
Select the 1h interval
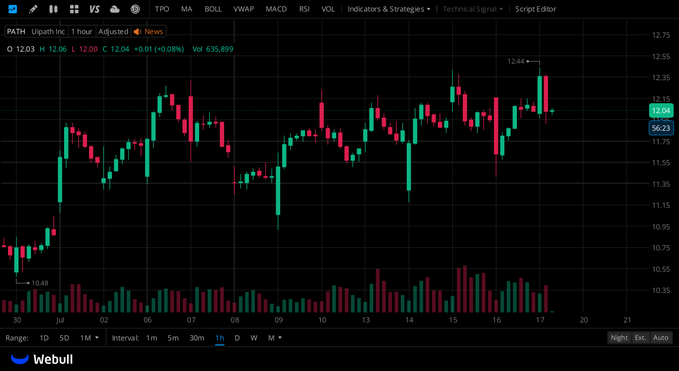220,338
